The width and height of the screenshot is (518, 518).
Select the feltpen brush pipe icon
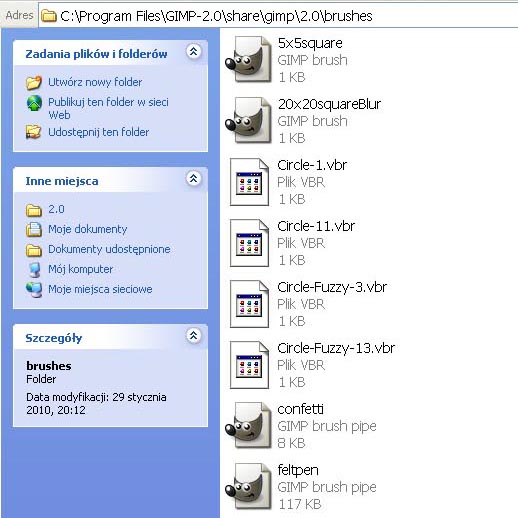tap(249, 486)
